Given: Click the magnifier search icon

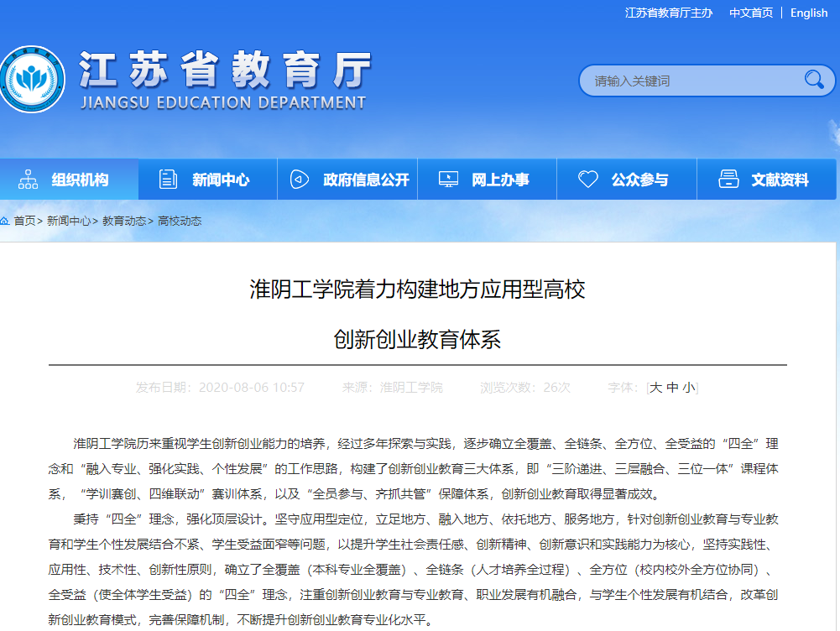Looking at the screenshot, I should (813, 80).
